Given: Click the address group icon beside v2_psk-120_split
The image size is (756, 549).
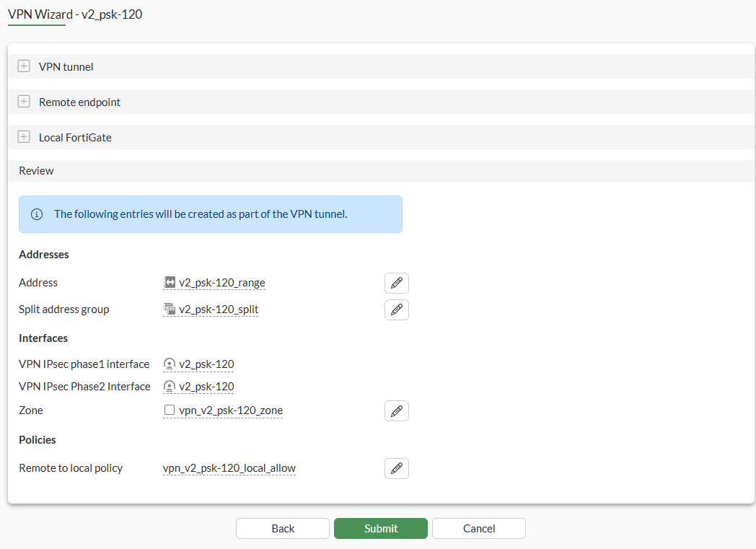Looking at the screenshot, I should (169, 309).
